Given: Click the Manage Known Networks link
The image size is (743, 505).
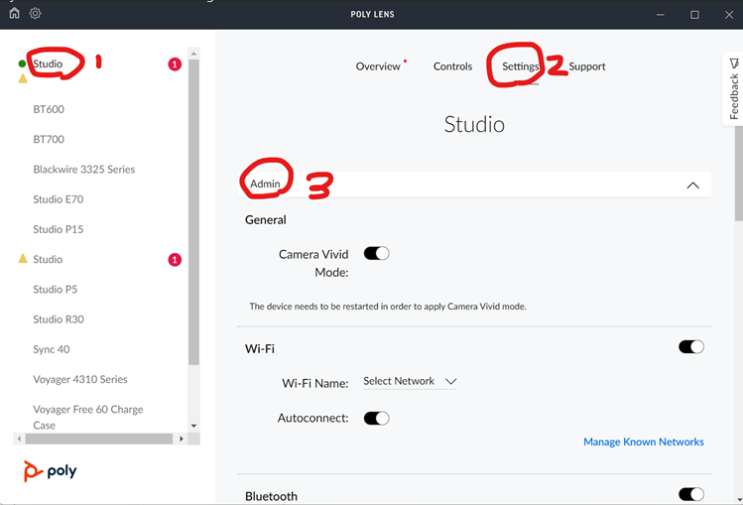Looking at the screenshot, I should pos(643,442).
